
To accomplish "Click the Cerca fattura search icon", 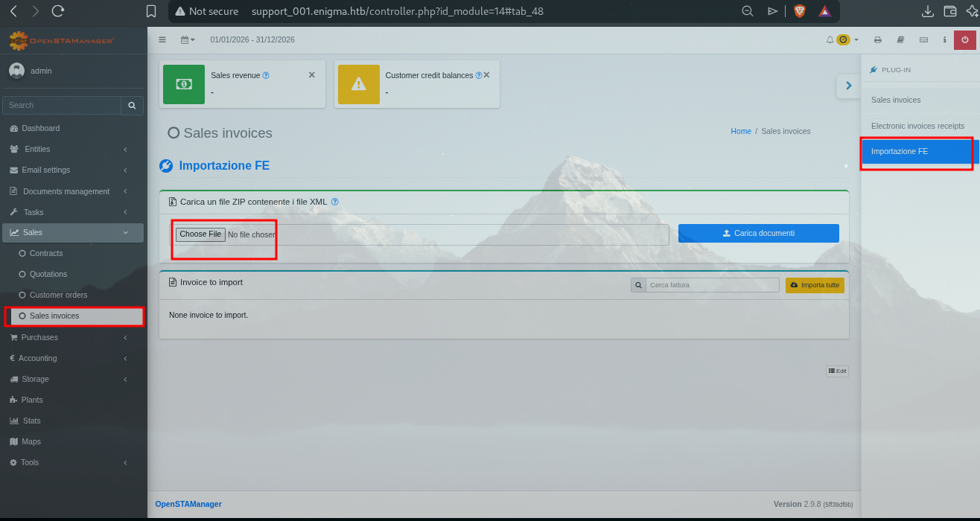I will pyautogui.click(x=638, y=285).
